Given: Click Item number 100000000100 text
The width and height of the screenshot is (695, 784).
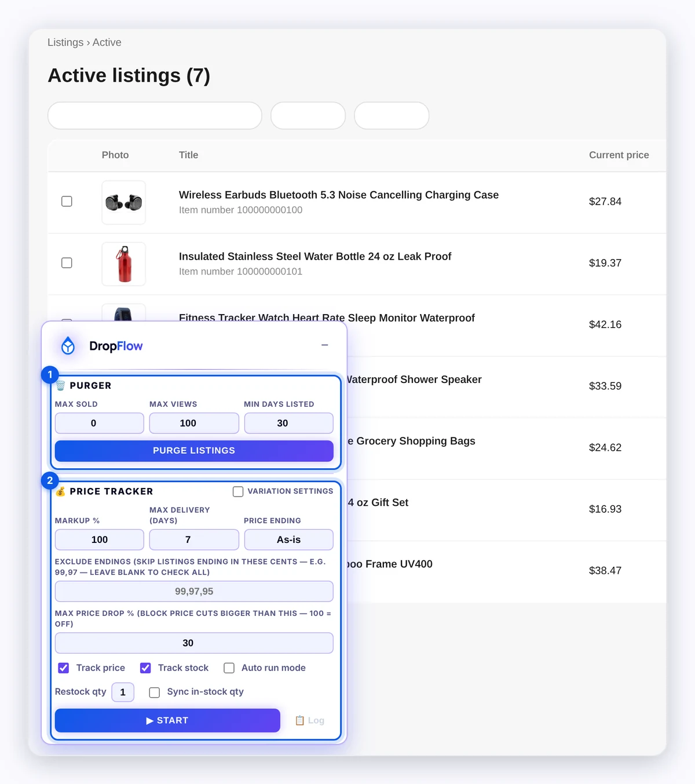Looking at the screenshot, I should [240, 210].
